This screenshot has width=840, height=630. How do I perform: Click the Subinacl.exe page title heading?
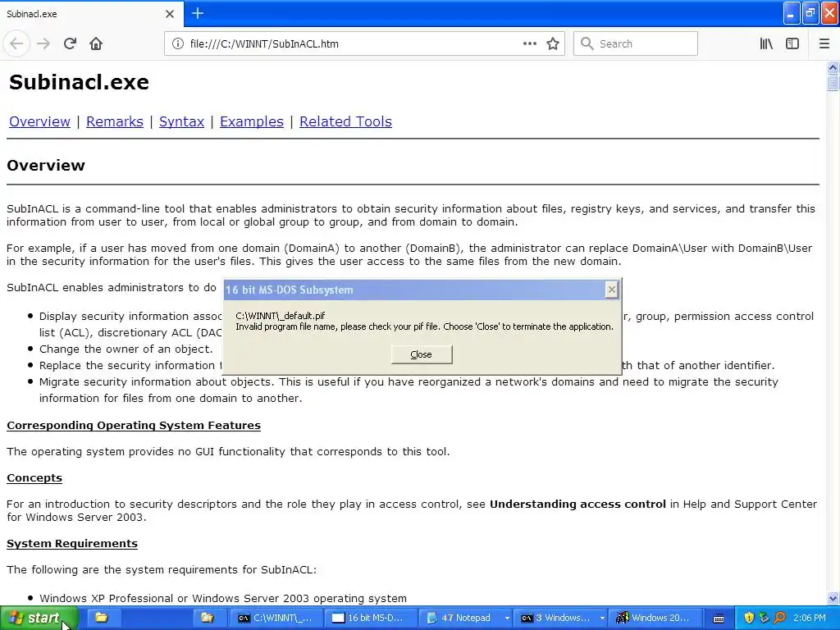pyautogui.click(x=79, y=82)
